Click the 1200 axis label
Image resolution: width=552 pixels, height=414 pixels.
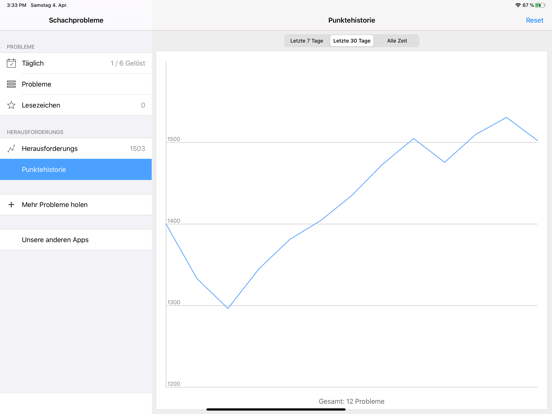point(174,384)
